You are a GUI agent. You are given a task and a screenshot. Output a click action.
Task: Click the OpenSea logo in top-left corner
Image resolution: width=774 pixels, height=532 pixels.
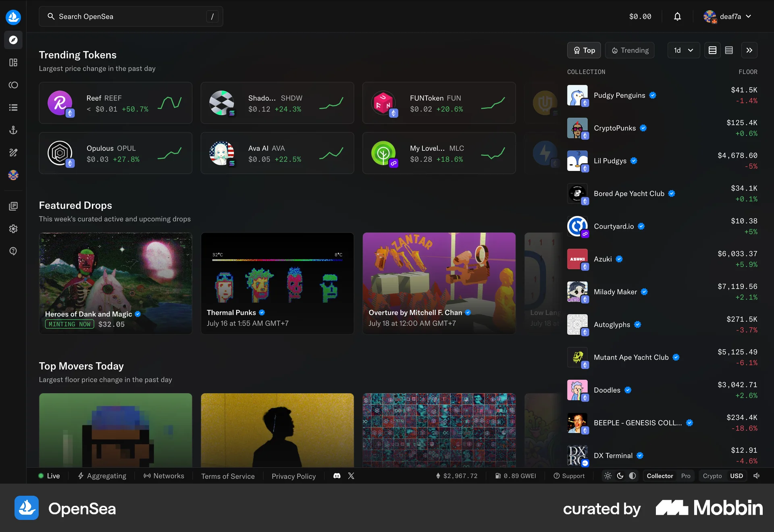click(x=13, y=17)
